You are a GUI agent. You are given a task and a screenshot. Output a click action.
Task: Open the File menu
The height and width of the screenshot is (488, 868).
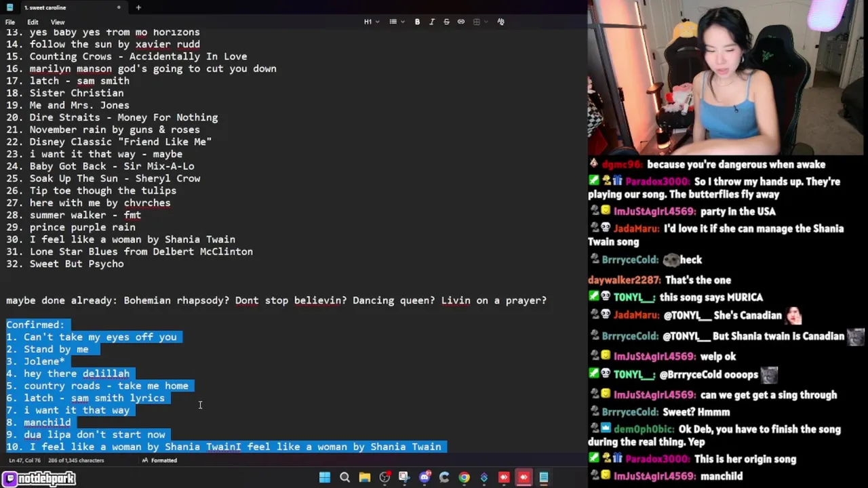[x=10, y=22]
